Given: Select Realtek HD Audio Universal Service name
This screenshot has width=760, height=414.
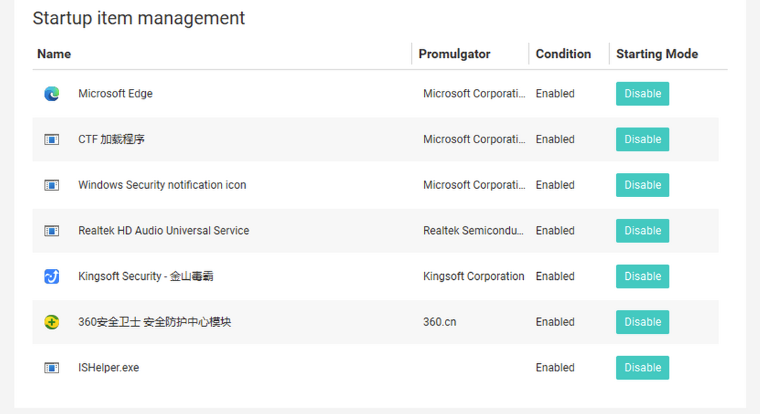Looking at the screenshot, I should [x=164, y=231].
